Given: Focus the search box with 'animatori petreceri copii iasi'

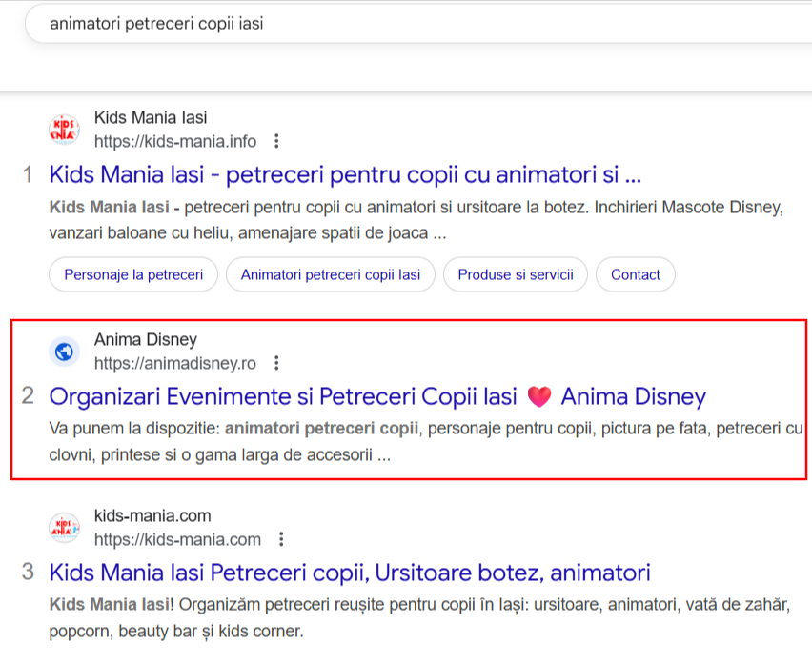Looking at the screenshot, I should coord(418,23).
